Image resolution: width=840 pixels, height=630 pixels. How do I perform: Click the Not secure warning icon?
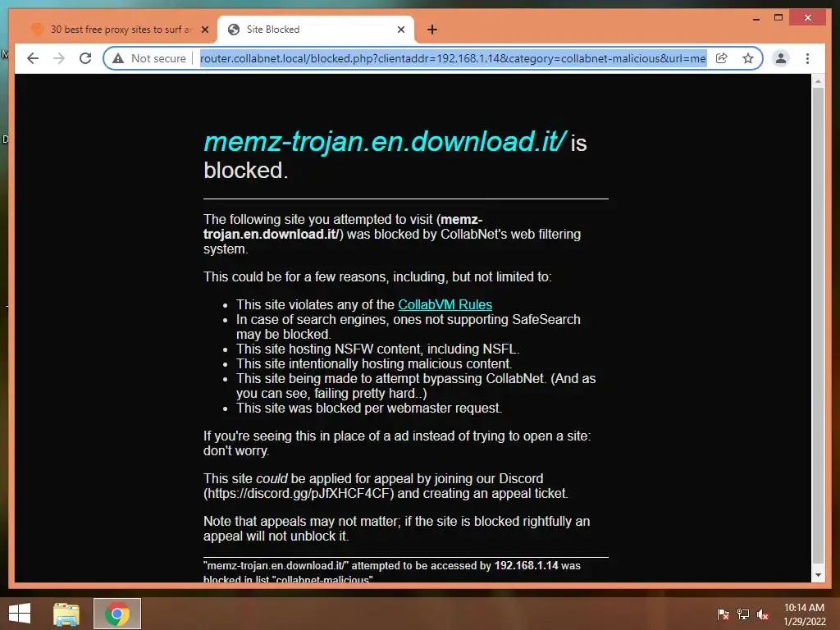pos(118,58)
